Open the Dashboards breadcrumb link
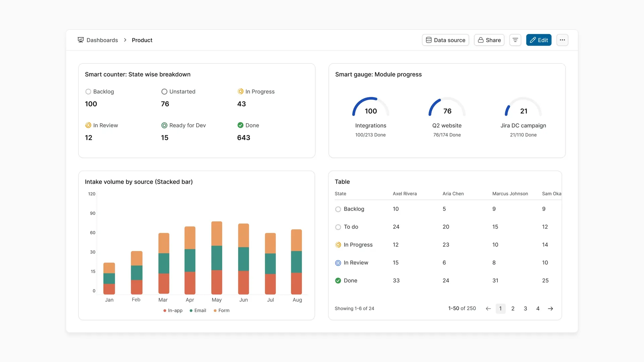The image size is (644, 362). [102, 40]
